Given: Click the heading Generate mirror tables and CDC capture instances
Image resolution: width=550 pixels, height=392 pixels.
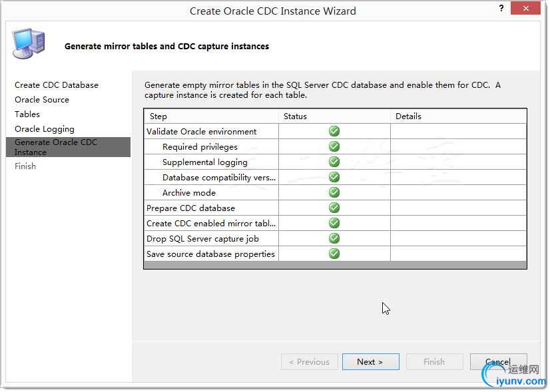Looking at the screenshot, I should point(166,47).
